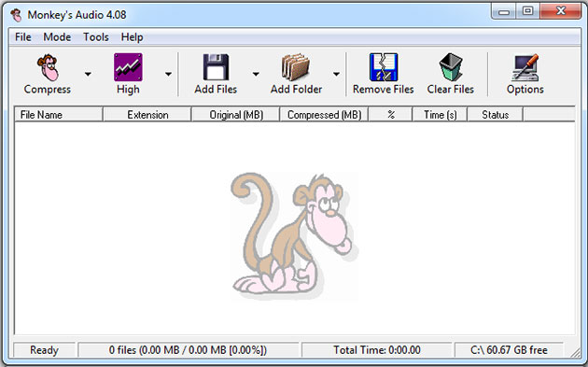Open the Mode menu
The height and width of the screenshot is (367, 588).
57,37
